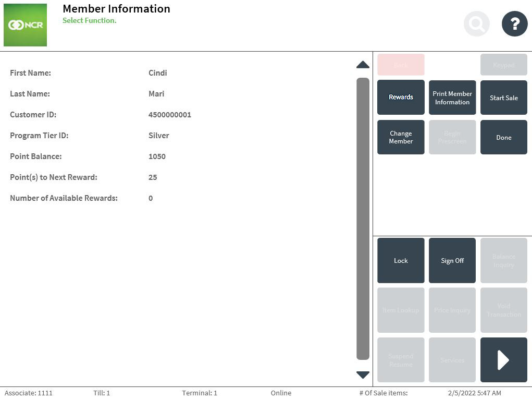Go to next page of function buttons
The width and height of the screenshot is (532, 399).
point(503,360)
